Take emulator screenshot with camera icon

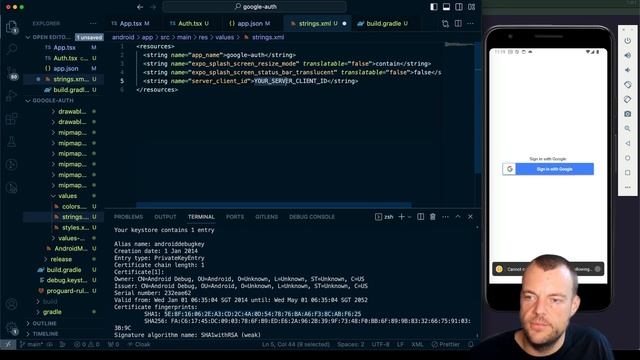[628, 114]
